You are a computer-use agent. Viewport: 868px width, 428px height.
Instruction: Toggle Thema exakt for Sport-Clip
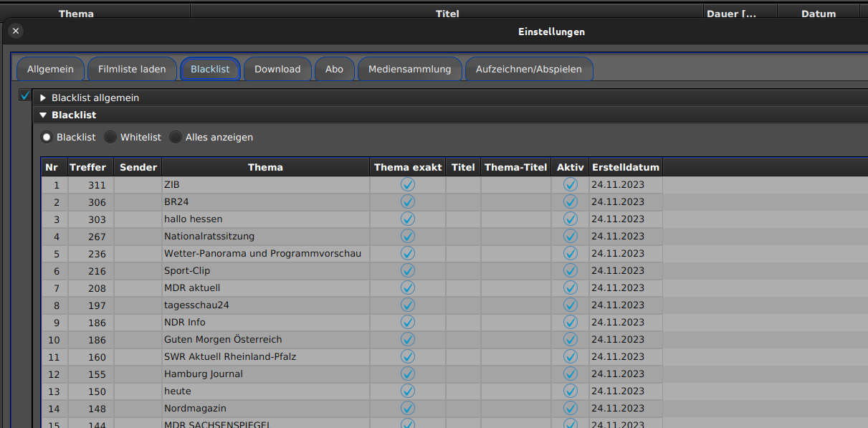click(408, 270)
